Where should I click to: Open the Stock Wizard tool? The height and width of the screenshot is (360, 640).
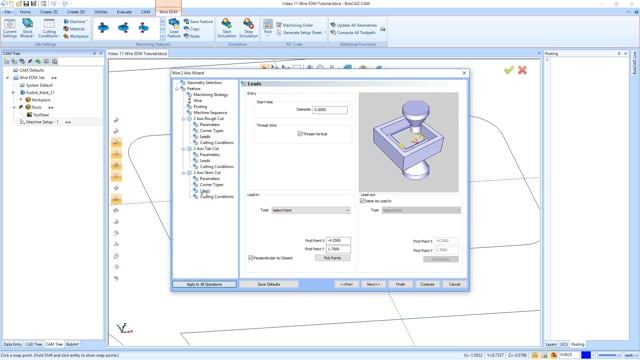pyautogui.click(x=27, y=28)
